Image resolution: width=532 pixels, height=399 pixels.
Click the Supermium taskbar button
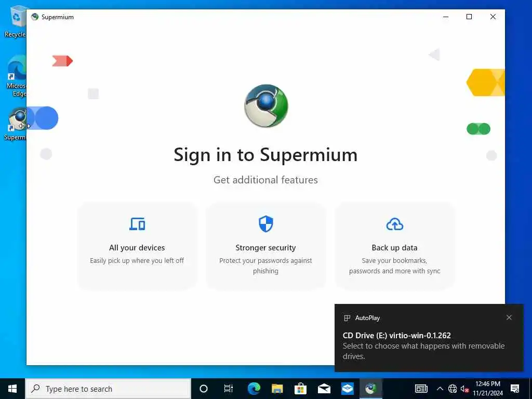tap(370, 389)
